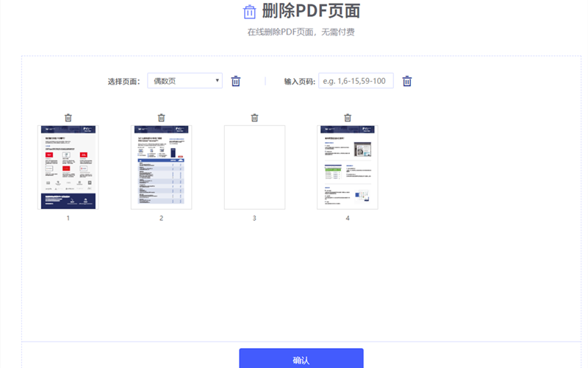Delete page 2 using its trash icon
588x368 pixels.
(162, 118)
